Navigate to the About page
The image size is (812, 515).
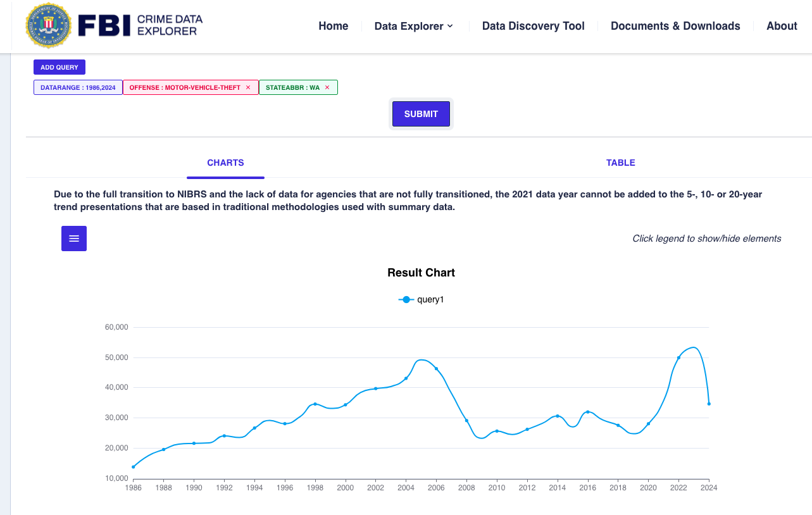point(782,26)
